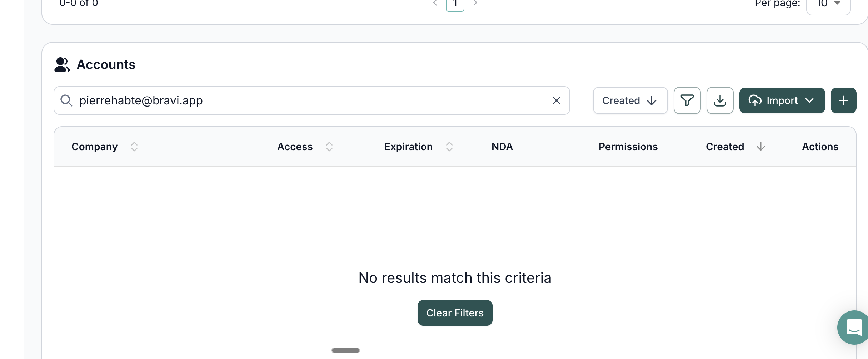Clear the search field with the X icon
868x359 pixels.
tap(556, 100)
